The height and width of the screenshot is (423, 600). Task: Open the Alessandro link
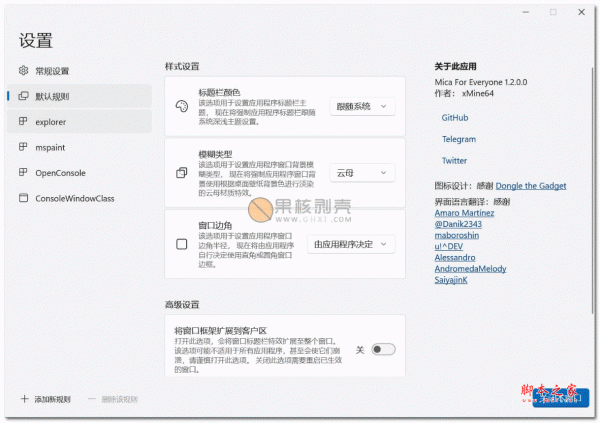[455, 257]
